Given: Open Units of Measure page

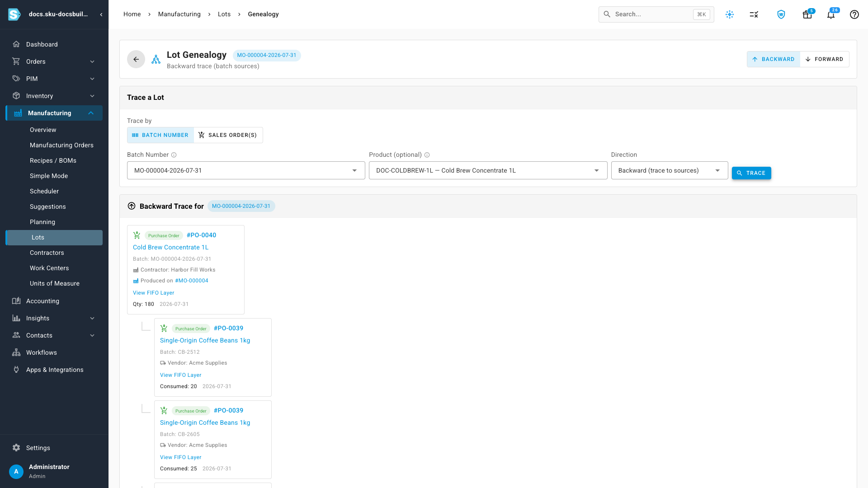Looking at the screenshot, I should pos(55,283).
